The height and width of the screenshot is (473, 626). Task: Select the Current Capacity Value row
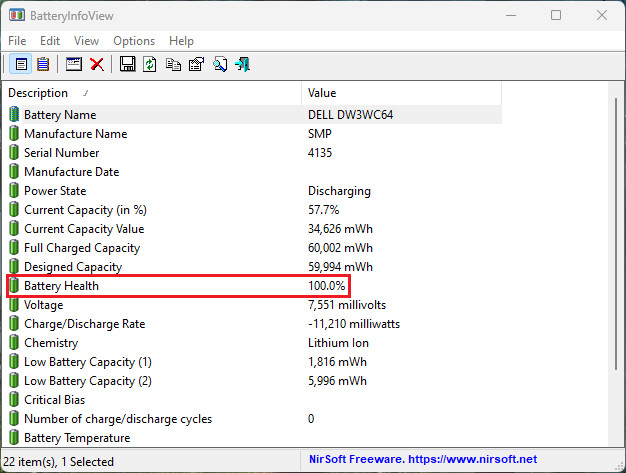pyautogui.click(x=254, y=229)
